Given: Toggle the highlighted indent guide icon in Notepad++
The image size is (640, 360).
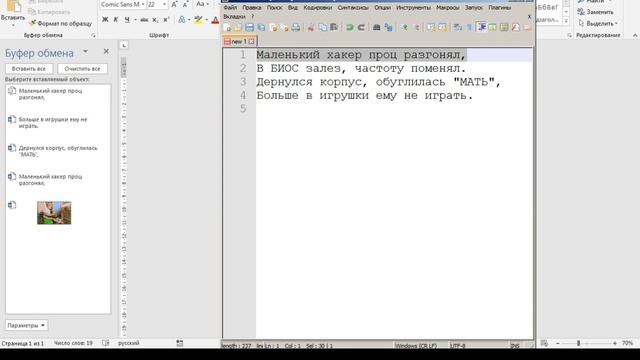Looking at the screenshot, I should coord(482,27).
